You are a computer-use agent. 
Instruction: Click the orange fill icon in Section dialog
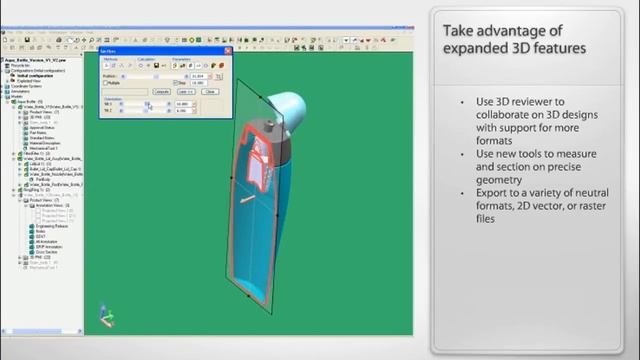(x=222, y=66)
